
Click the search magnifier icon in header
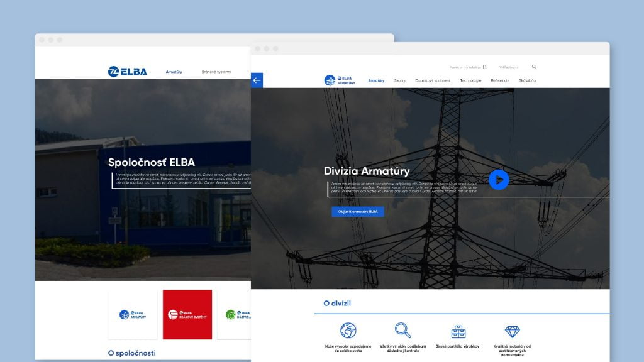(x=534, y=67)
